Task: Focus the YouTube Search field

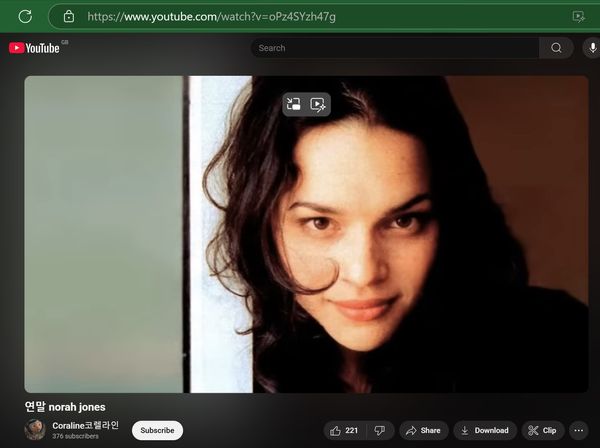Action: click(x=395, y=48)
